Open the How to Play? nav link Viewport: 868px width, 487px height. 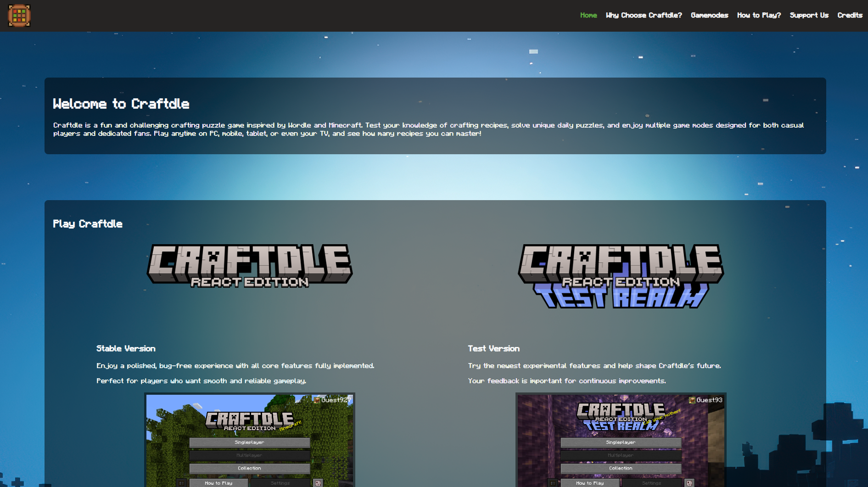click(759, 15)
